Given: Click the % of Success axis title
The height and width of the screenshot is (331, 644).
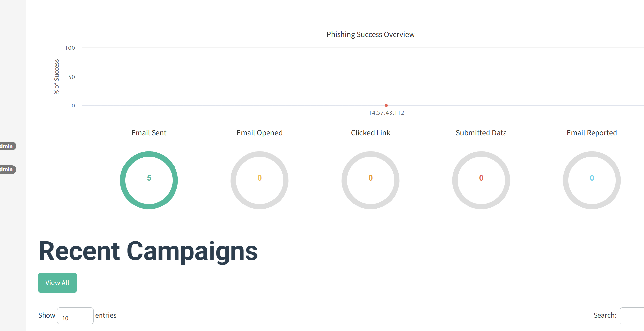Looking at the screenshot, I should click(x=57, y=77).
